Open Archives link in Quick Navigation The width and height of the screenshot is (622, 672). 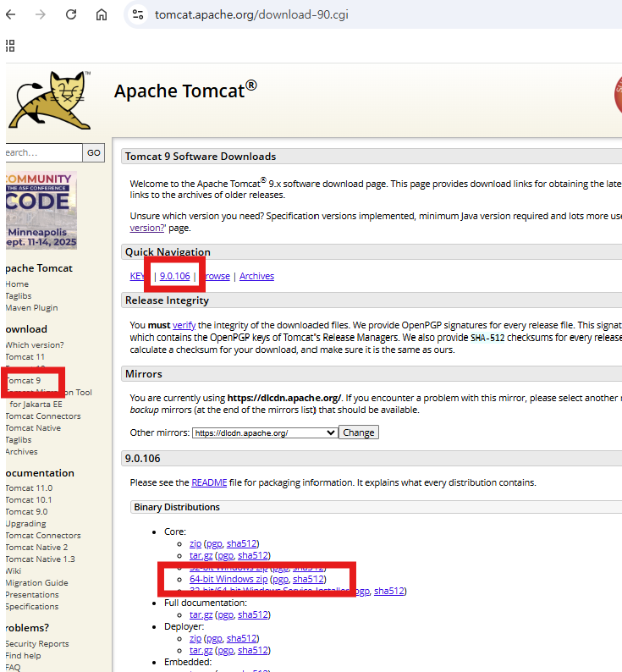pos(256,276)
